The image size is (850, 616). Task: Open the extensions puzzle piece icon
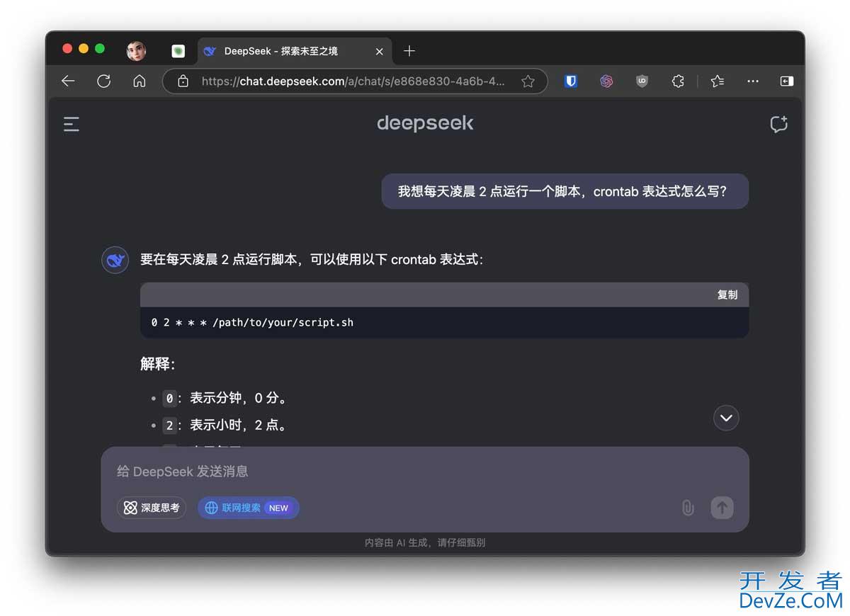point(678,81)
